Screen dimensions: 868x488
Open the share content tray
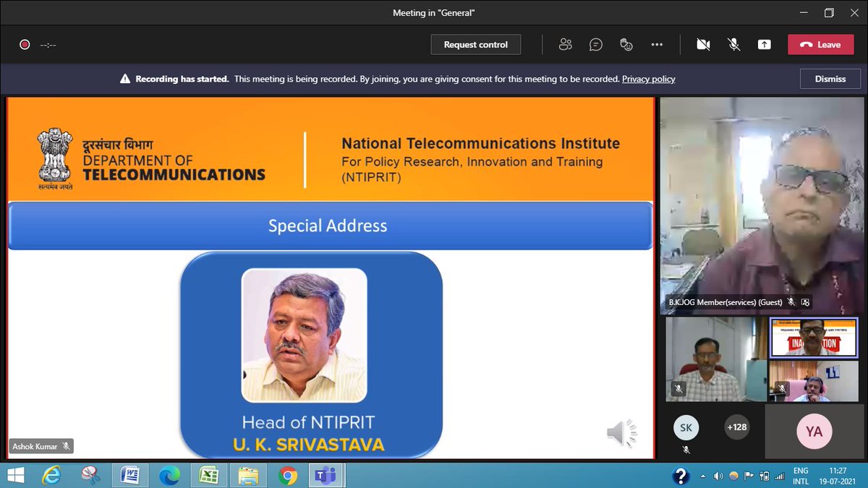pyautogui.click(x=764, y=44)
